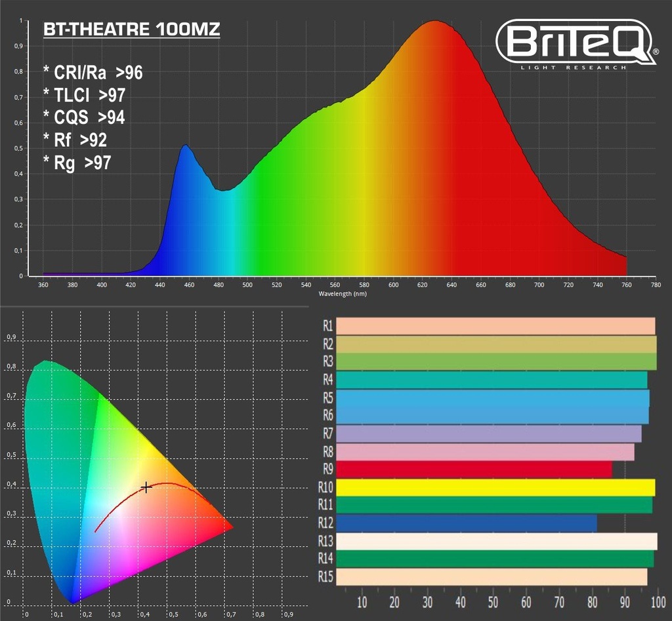672x621 pixels.
Task: Click the R10 yellow bar
Action: (496, 488)
